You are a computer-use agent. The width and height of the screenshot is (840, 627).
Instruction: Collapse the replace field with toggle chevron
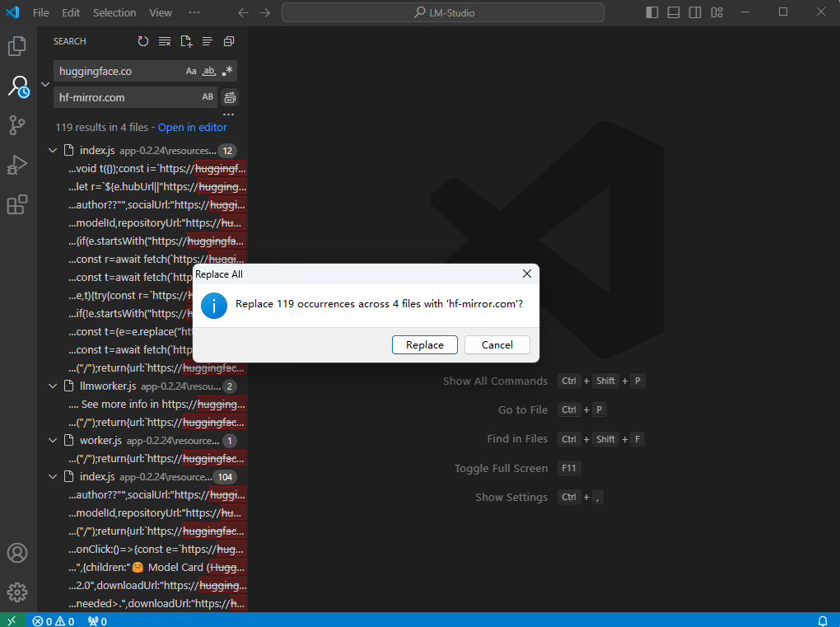tap(45, 84)
